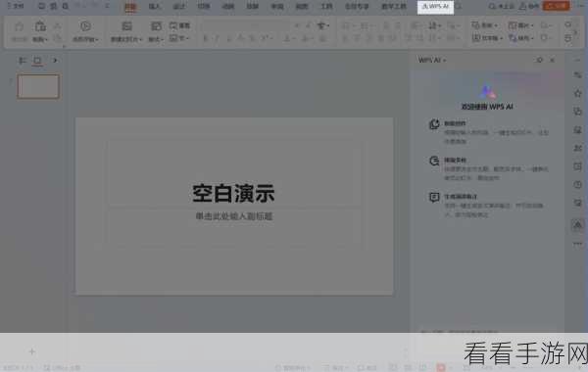
Task: Expand the 版式 layout dropdown
Action: (156, 39)
